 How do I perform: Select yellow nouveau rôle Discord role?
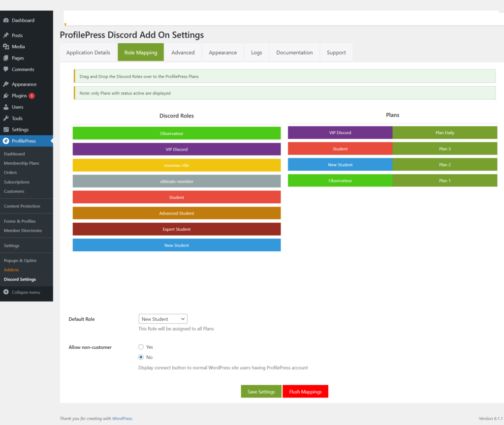[x=177, y=165]
